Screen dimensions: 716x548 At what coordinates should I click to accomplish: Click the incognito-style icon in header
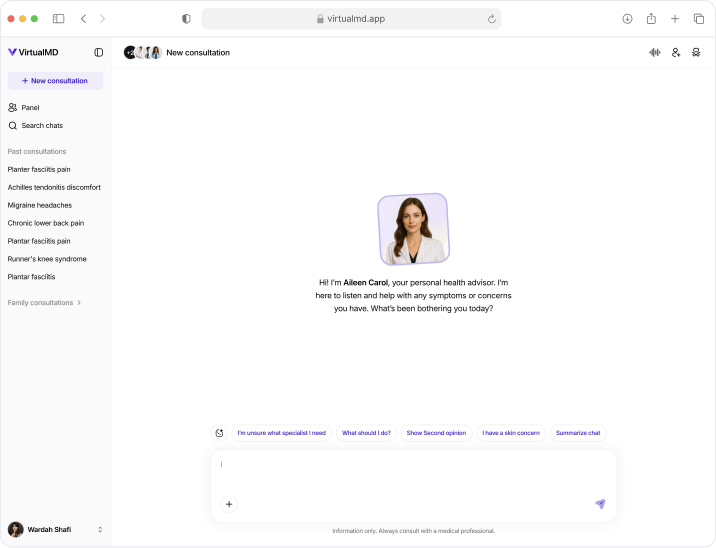pyautogui.click(x=696, y=53)
